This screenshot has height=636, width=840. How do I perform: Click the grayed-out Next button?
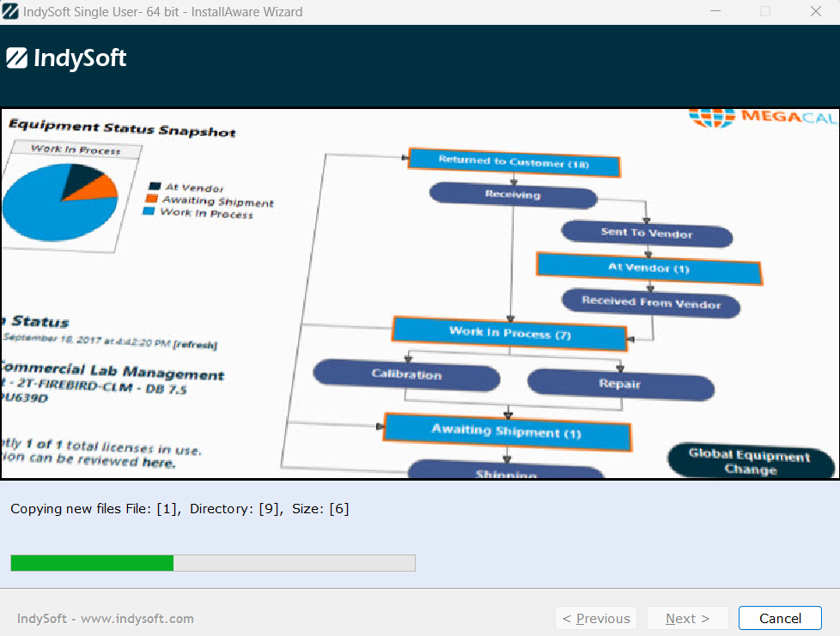click(687, 618)
